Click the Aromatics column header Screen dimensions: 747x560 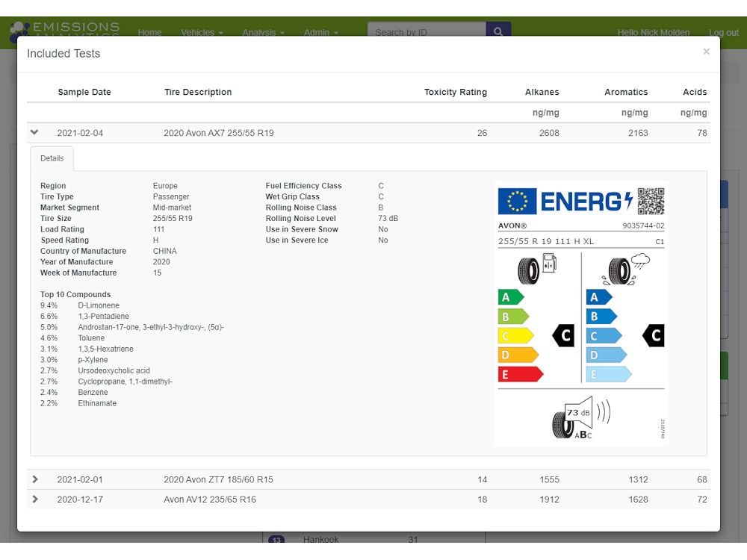pyautogui.click(x=626, y=92)
